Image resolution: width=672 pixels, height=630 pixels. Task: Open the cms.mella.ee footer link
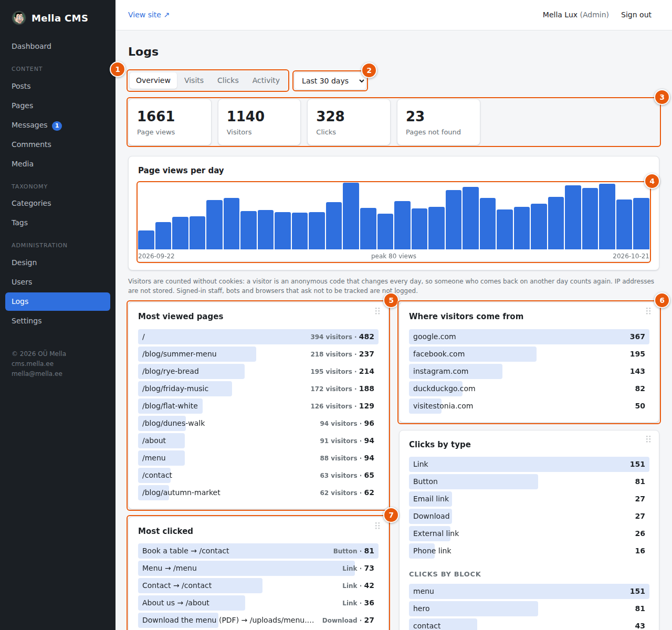coord(33,364)
